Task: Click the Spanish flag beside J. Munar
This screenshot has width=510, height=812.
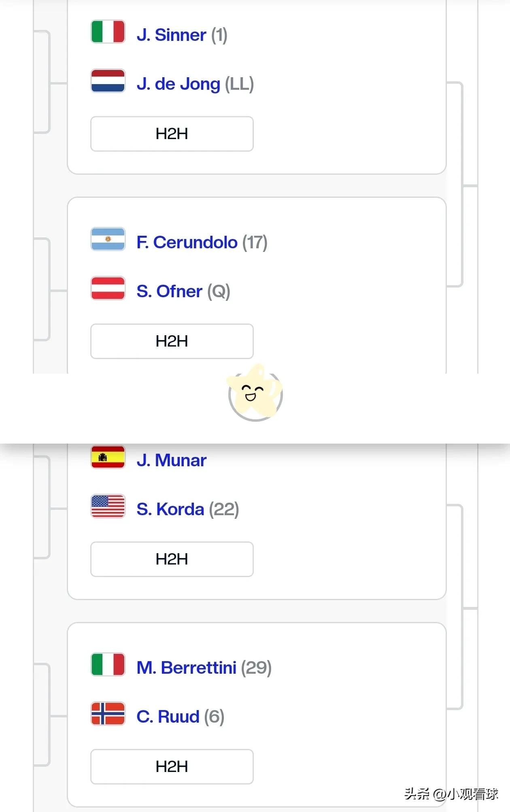Action: 108,457
